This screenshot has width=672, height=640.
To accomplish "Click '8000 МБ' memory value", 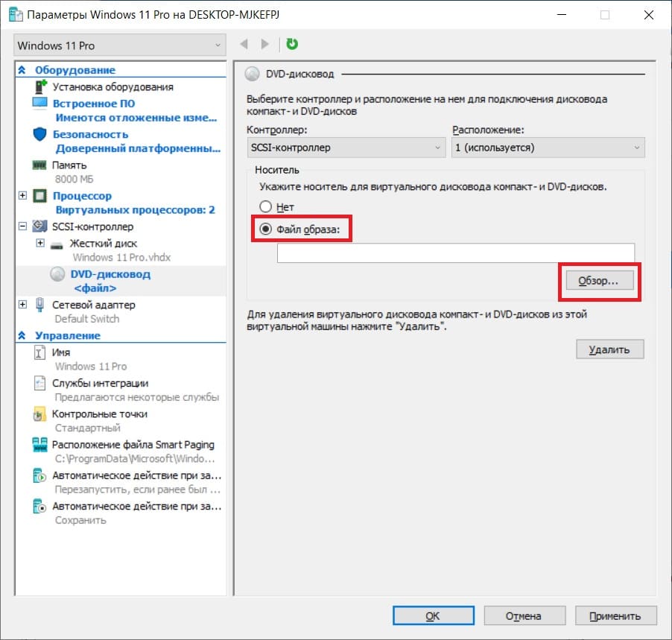I will 75,179.
